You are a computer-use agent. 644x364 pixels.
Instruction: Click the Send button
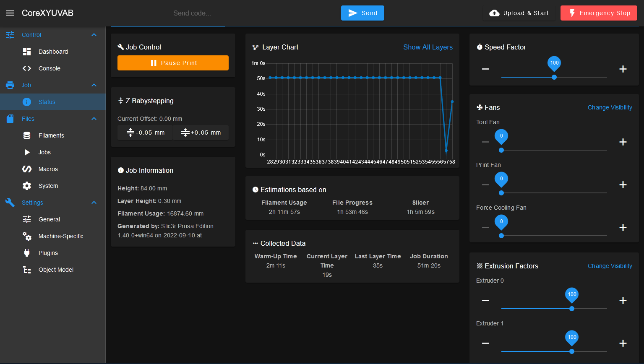tap(362, 13)
